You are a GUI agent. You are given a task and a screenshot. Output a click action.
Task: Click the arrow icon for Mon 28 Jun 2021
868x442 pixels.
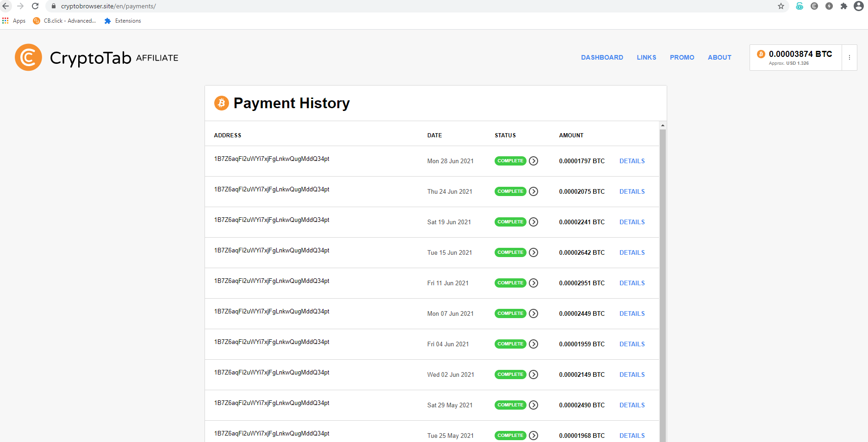coord(533,161)
